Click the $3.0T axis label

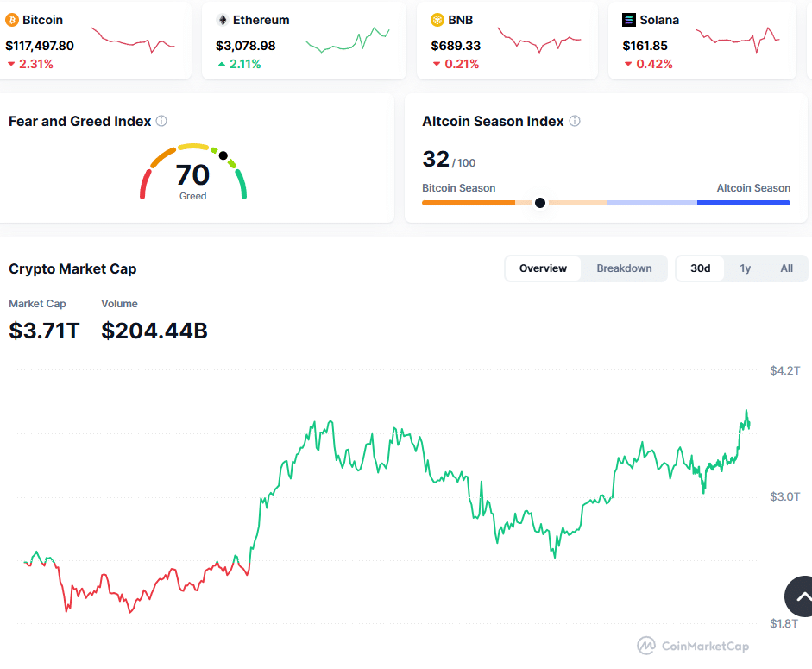[784, 497]
